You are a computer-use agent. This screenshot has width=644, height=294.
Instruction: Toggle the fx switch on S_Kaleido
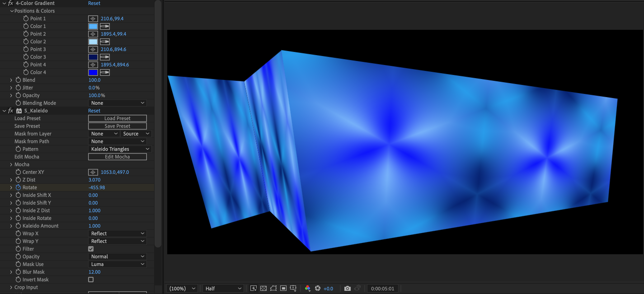click(10, 111)
